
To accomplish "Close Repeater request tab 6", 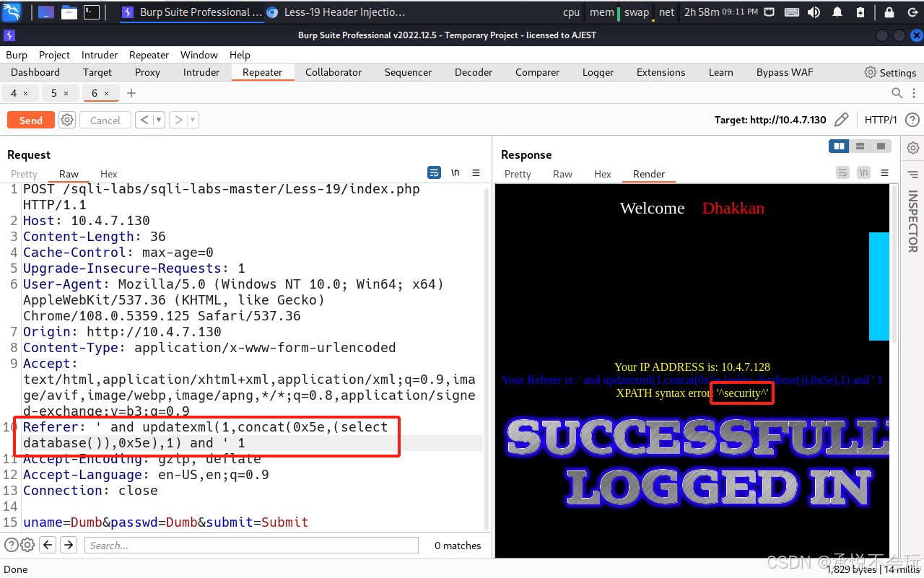I will pyautogui.click(x=107, y=93).
